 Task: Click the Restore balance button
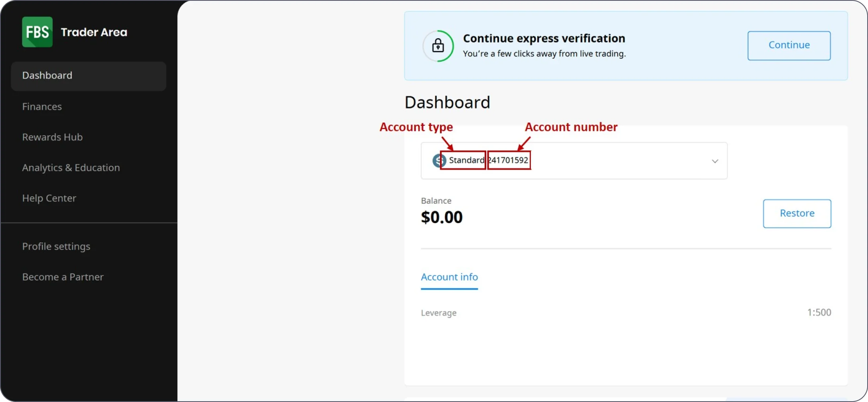click(797, 213)
